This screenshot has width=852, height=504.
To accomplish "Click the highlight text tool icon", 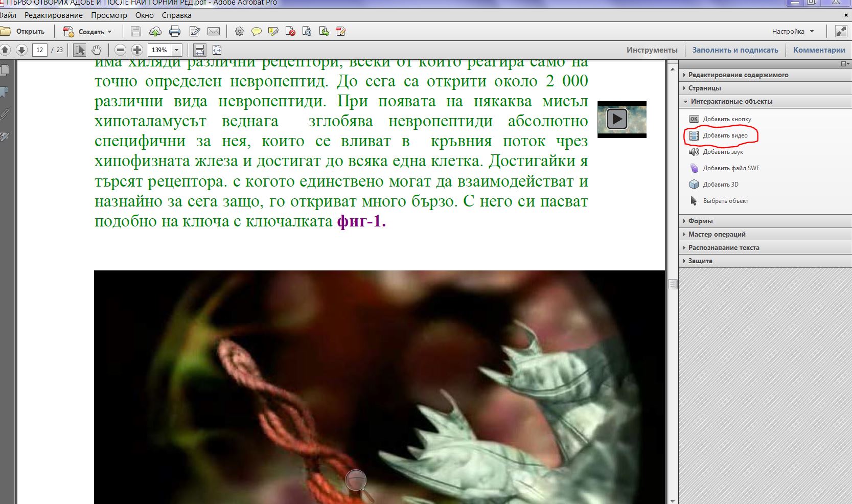I will click(x=273, y=32).
